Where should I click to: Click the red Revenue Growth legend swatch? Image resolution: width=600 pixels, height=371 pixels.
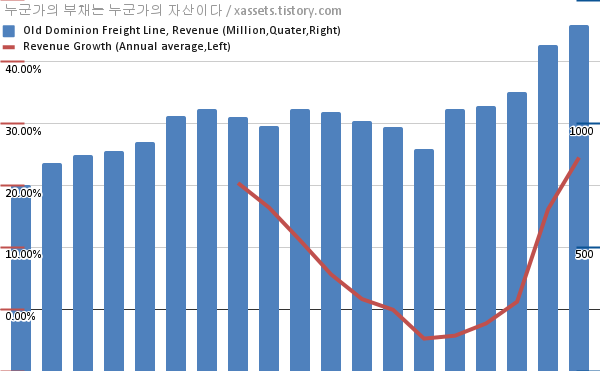point(9,47)
